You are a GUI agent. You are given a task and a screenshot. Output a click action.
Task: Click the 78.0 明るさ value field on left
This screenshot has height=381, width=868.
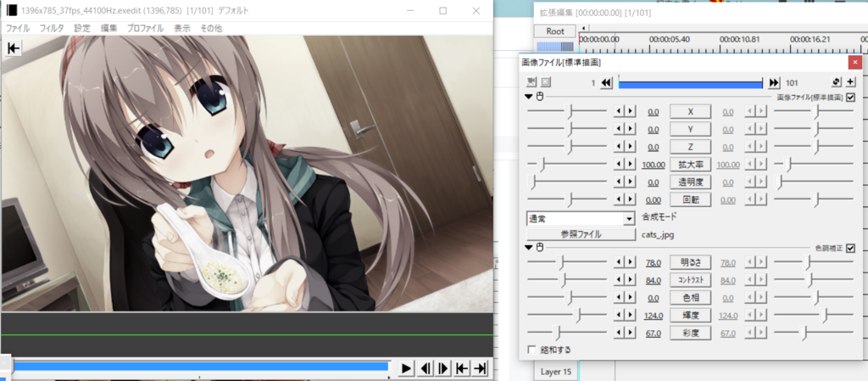tap(654, 263)
